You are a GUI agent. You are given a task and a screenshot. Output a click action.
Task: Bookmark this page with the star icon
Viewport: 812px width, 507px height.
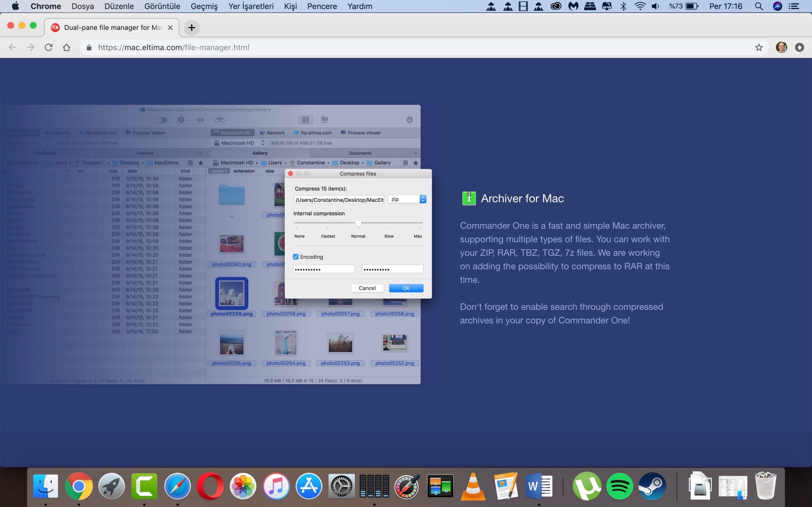click(759, 47)
